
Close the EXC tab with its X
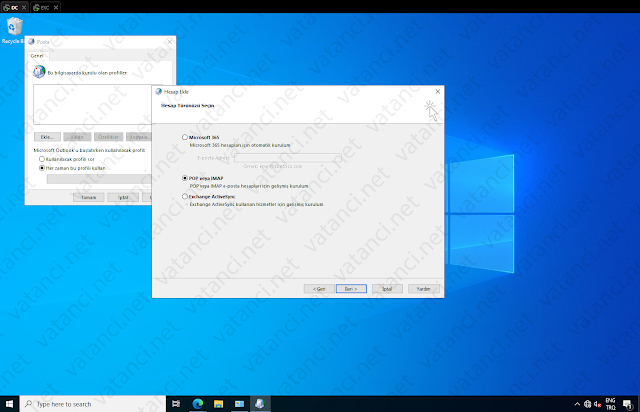pyautogui.click(x=56, y=7)
